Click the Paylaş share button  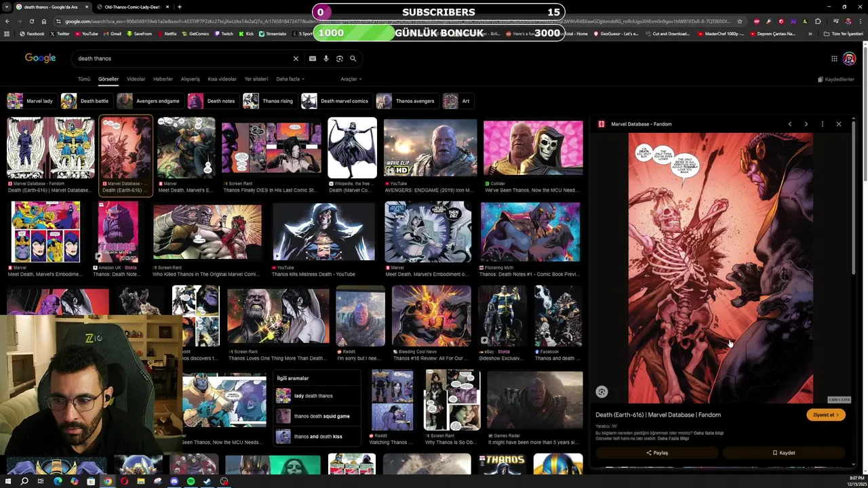(x=656, y=453)
